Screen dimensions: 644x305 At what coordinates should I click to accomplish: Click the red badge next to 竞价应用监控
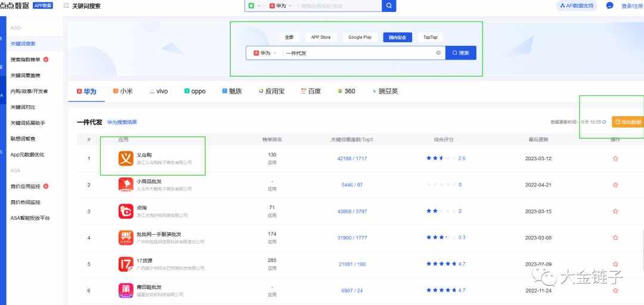(45, 186)
